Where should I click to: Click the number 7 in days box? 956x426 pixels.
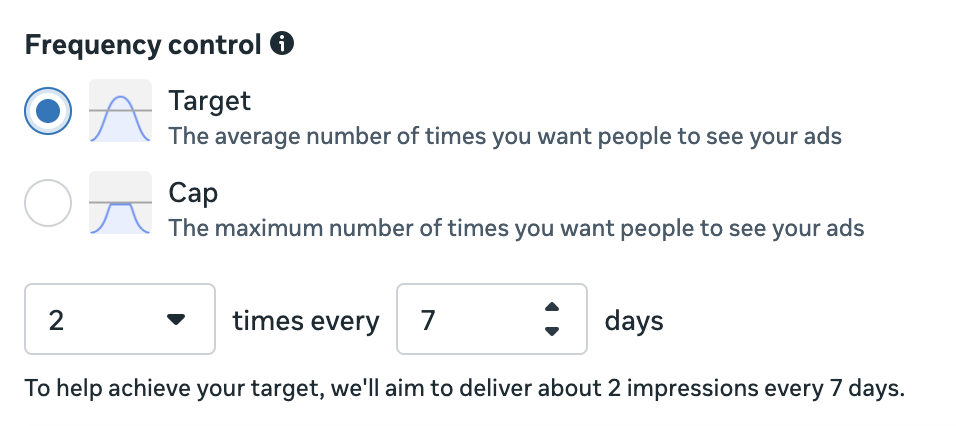coord(428,321)
